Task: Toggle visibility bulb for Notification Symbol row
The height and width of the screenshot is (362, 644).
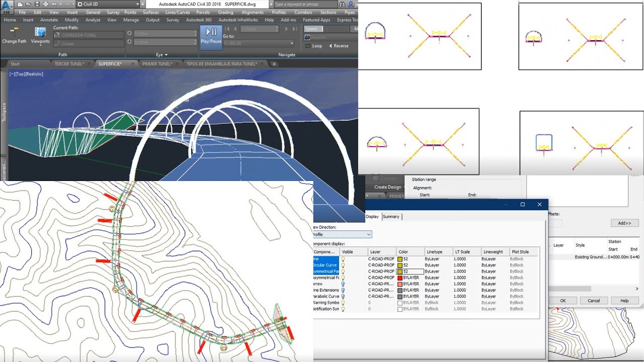Action: click(x=343, y=309)
